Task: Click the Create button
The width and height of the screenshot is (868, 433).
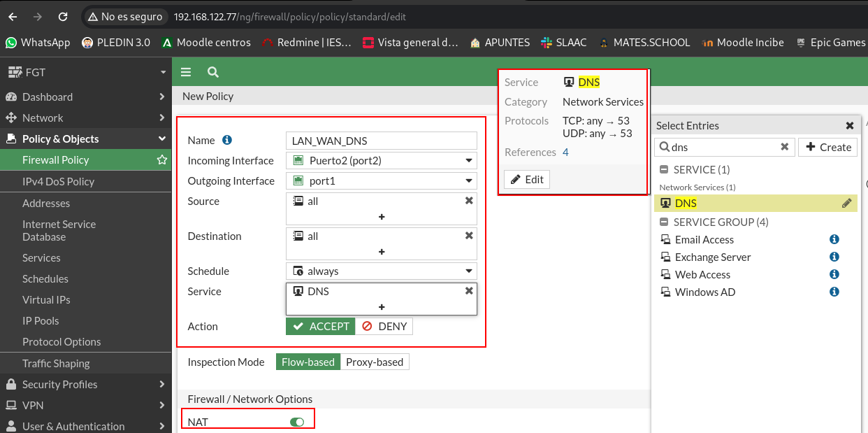Action: 828,147
